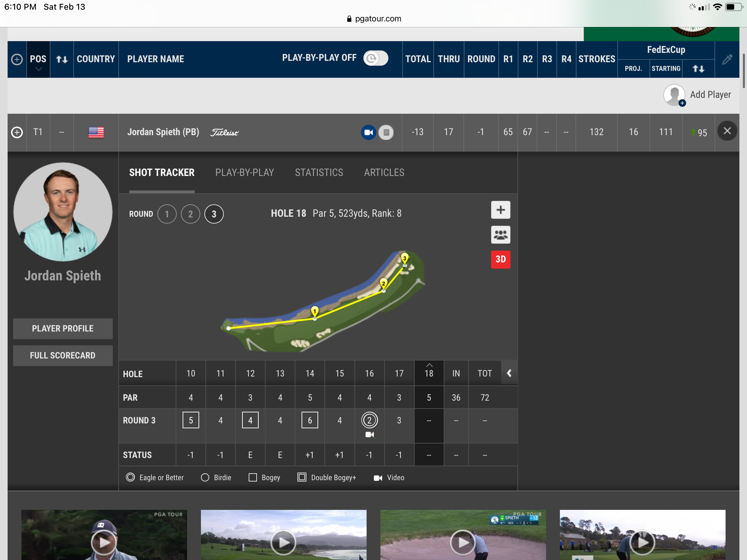Click the bogey score 6 on hole 14

coord(310,420)
